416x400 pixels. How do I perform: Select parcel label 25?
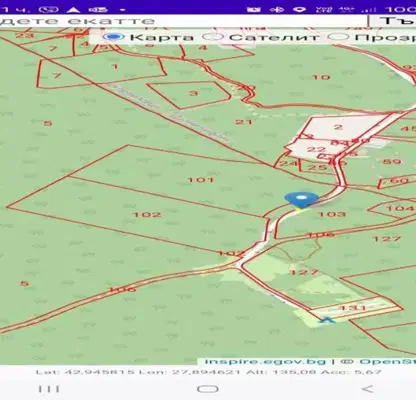(317, 167)
